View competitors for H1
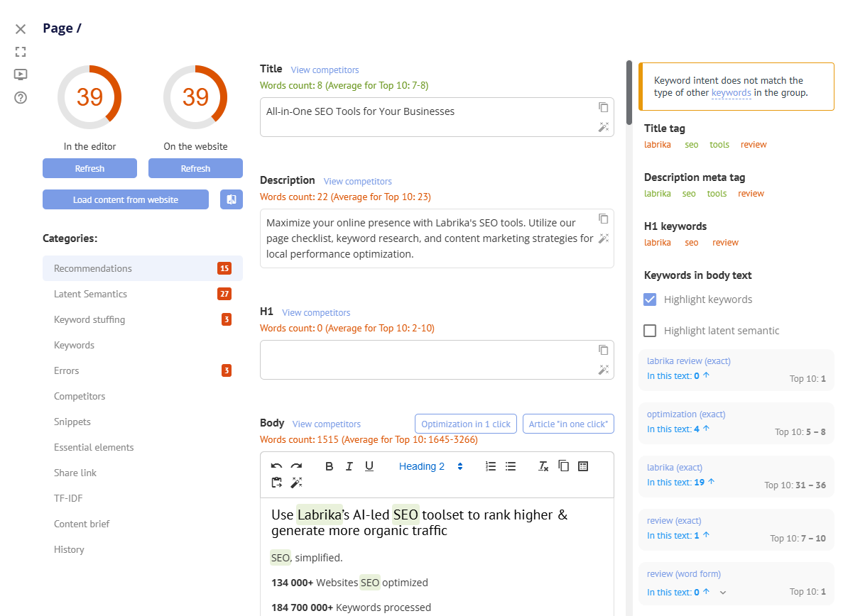The height and width of the screenshot is (616, 843). [316, 312]
